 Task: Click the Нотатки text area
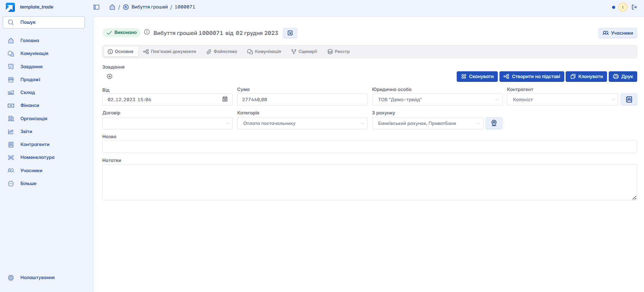370,182
